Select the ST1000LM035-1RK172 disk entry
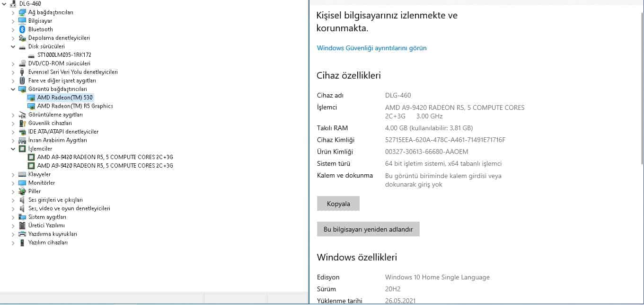The height and width of the screenshot is (305, 644). 64,55
